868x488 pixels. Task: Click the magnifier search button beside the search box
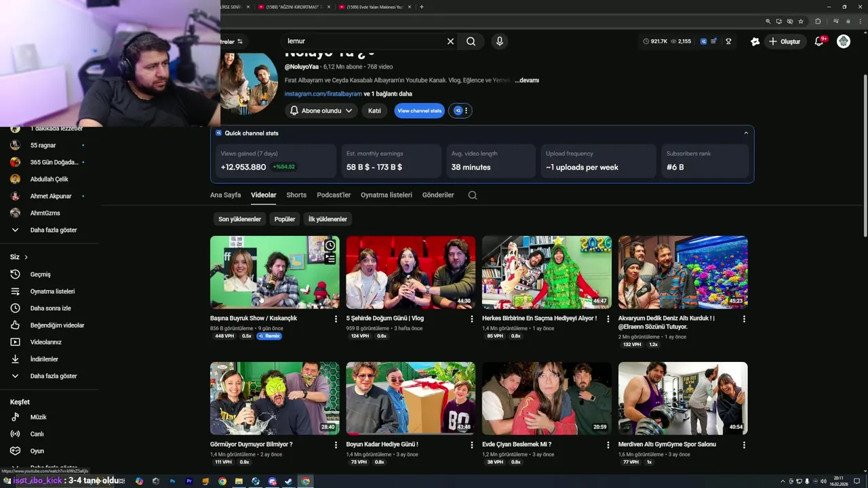click(471, 41)
